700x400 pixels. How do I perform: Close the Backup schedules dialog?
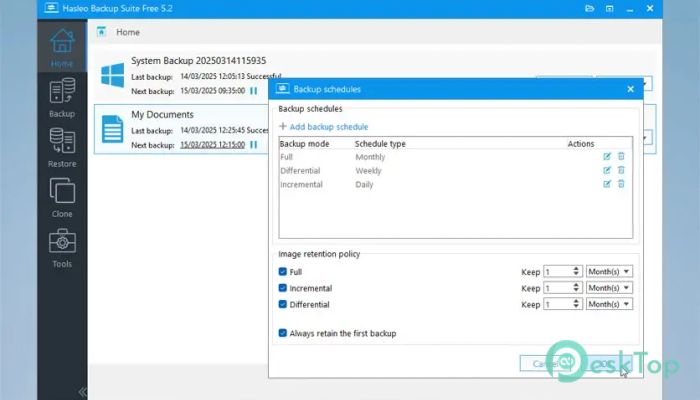630,89
